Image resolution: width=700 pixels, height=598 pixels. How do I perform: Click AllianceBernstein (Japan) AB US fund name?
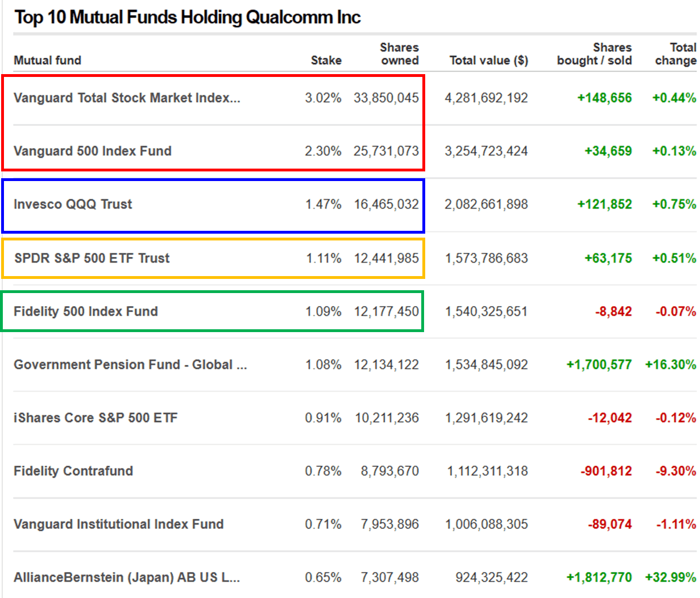click(x=127, y=577)
